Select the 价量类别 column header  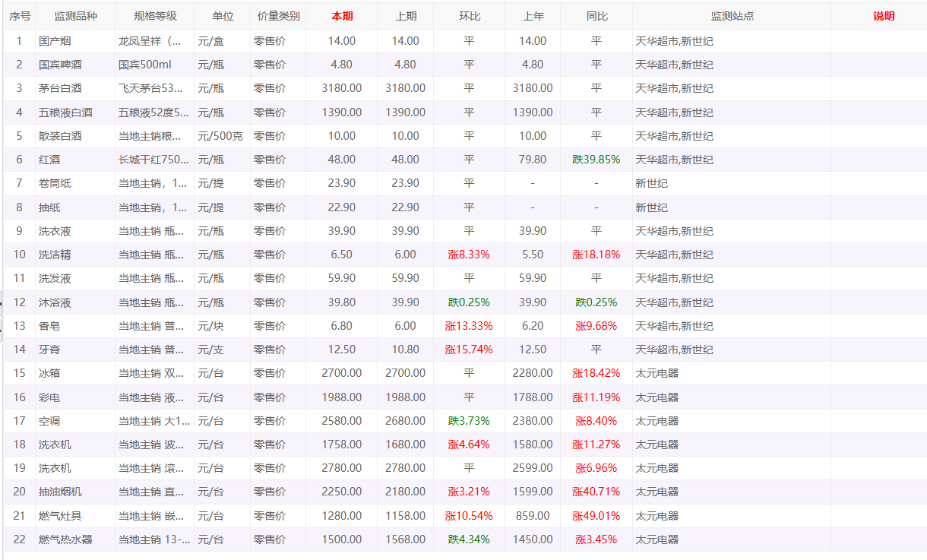click(278, 16)
